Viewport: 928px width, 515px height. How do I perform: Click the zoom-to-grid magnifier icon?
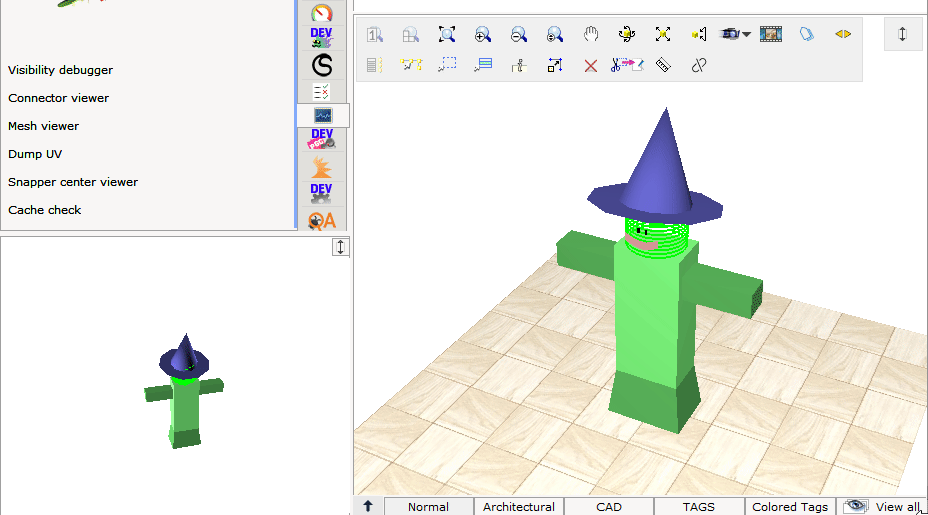coord(411,34)
